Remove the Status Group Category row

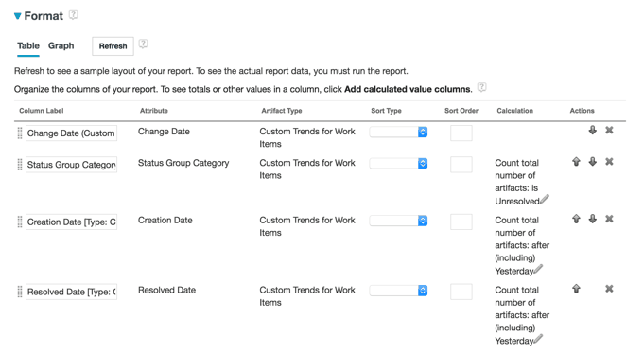609,162
